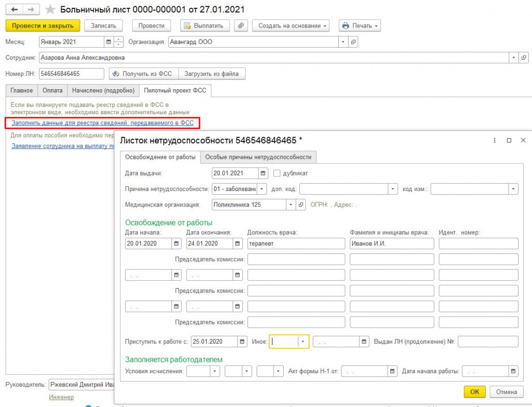Add document to favorites with star

(50, 9)
